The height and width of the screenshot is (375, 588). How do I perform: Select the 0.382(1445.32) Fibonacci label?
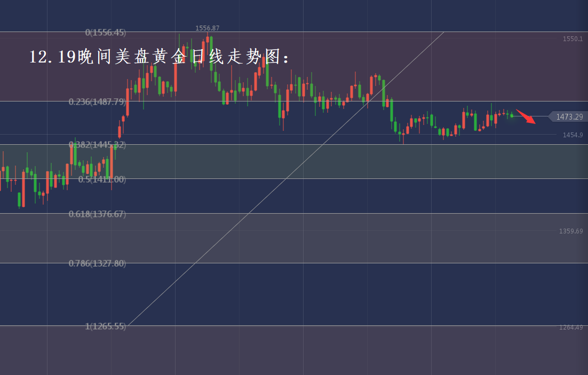click(x=97, y=145)
